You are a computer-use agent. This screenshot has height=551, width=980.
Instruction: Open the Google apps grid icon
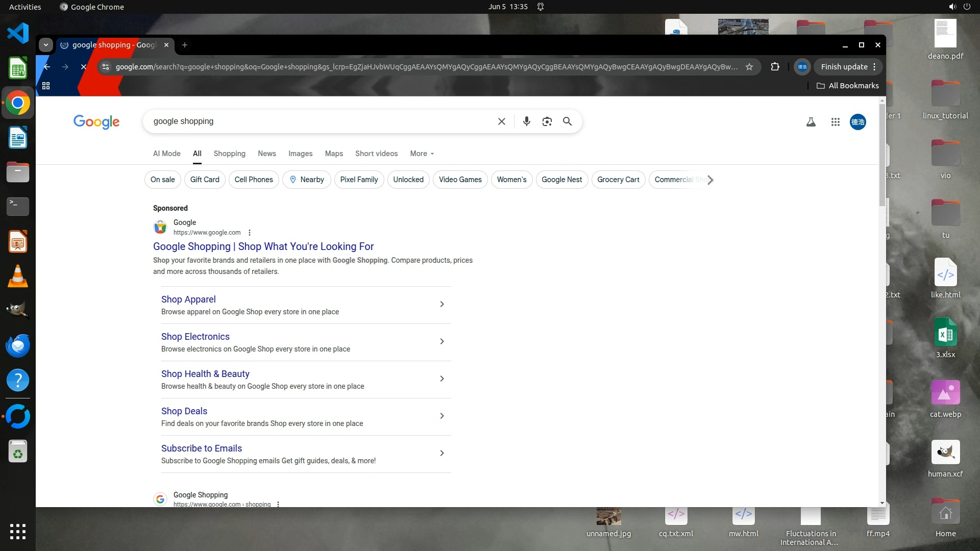coord(835,122)
